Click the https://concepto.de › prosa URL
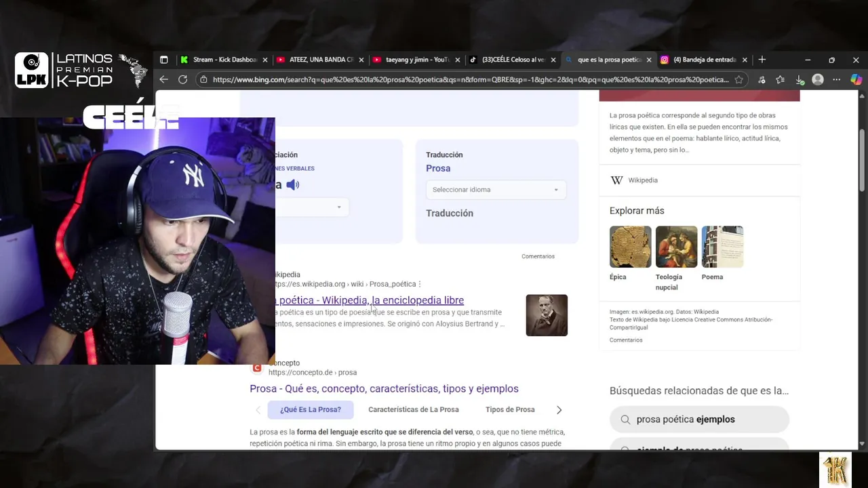The image size is (868, 488). pos(313,372)
